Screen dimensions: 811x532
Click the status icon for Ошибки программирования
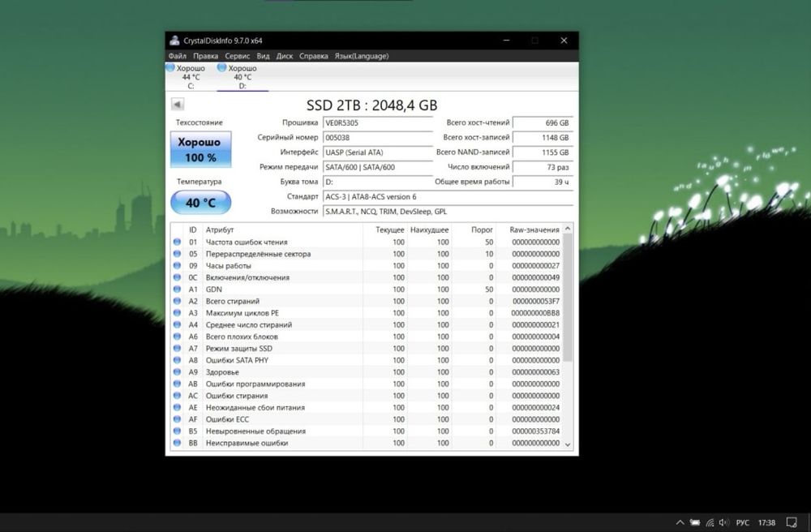pyautogui.click(x=177, y=384)
